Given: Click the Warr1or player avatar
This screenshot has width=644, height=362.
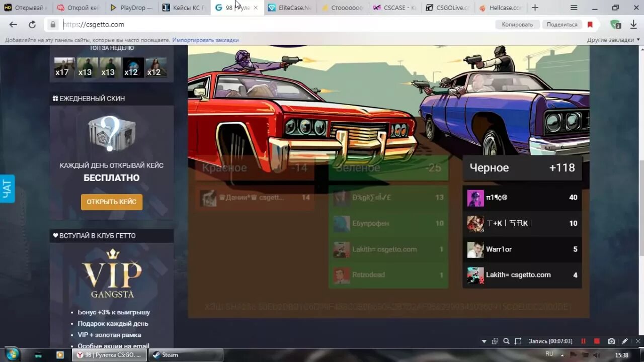Looking at the screenshot, I should [x=475, y=250].
